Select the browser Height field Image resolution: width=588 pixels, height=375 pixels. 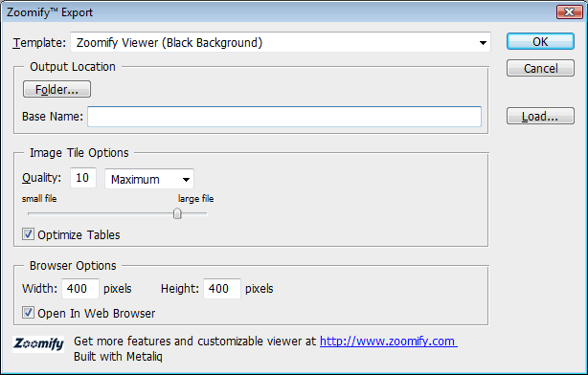pyautogui.click(x=222, y=289)
